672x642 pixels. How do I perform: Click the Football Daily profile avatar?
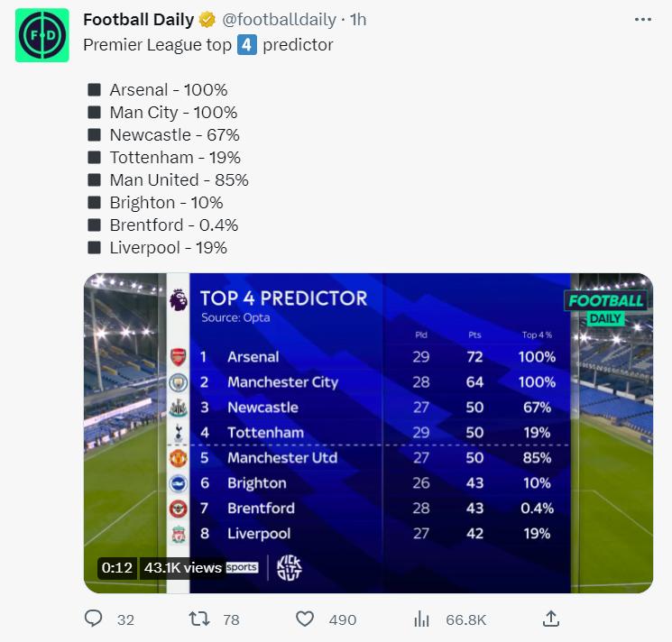[x=42, y=35]
